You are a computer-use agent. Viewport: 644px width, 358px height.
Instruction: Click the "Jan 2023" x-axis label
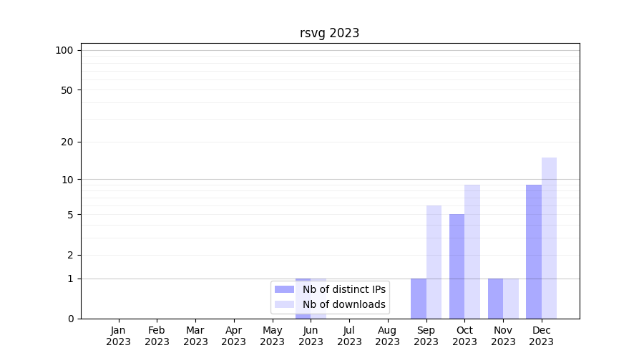[119, 336]
